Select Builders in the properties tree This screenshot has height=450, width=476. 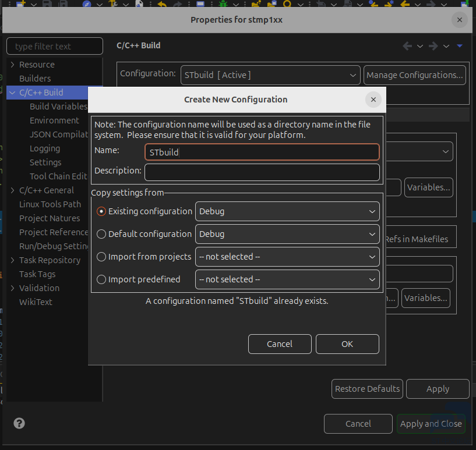tap(35, 79)
